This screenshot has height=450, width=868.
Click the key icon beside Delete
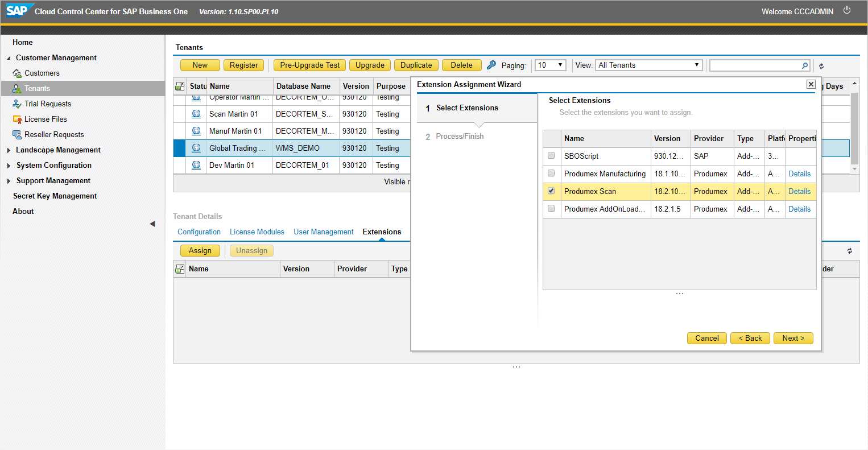(491, 65)
